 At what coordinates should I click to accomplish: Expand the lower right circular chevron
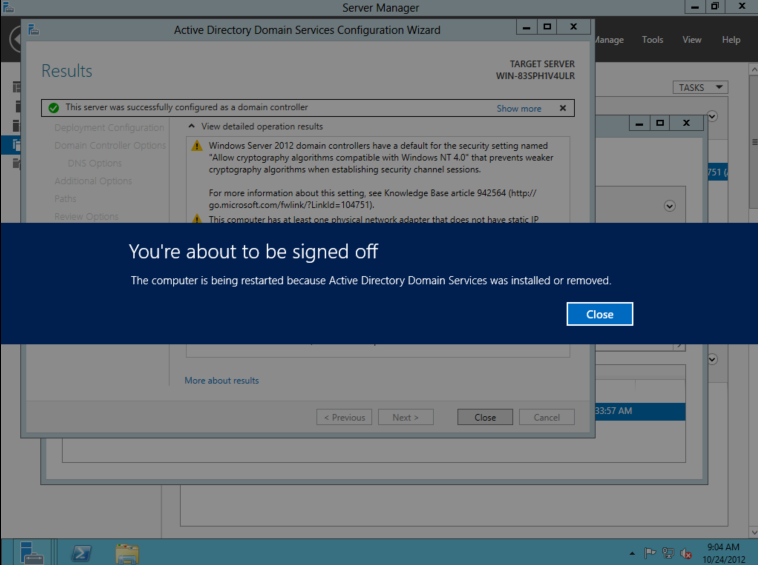(712, 359)
